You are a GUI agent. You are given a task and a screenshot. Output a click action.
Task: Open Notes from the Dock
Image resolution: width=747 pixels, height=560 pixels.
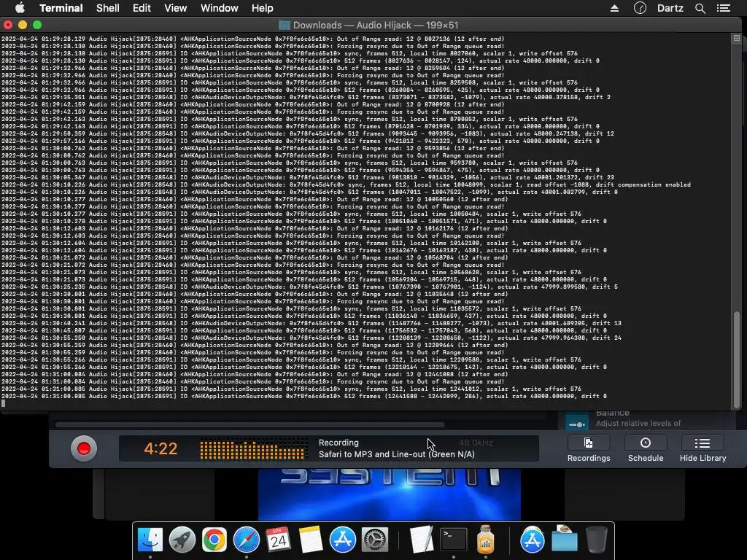pyautogui.click(x=311, y=540)
